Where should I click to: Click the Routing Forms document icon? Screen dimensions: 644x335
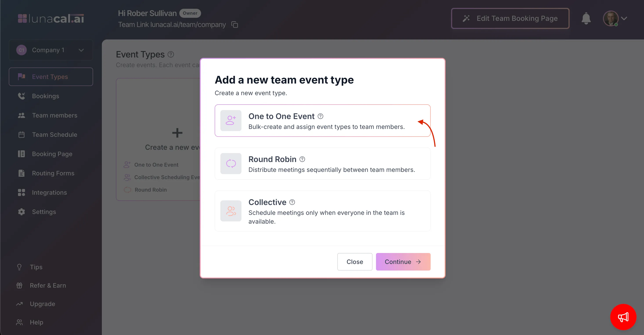(22, 173)
